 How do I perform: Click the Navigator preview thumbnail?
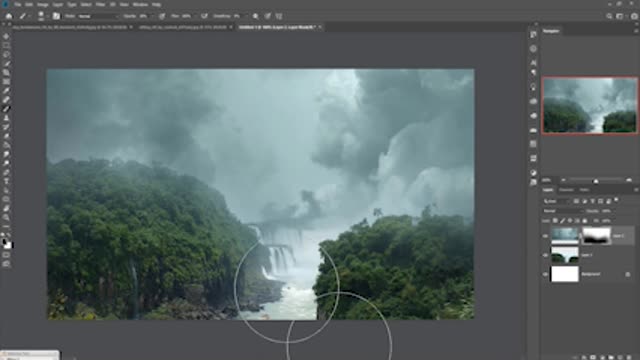pyautogui.click(x=590, y=105)
